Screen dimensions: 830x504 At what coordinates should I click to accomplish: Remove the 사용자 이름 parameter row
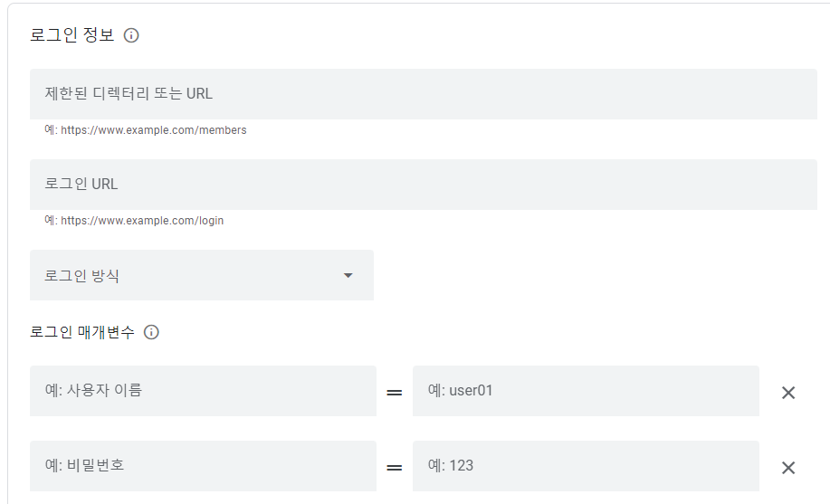[788, 393]
